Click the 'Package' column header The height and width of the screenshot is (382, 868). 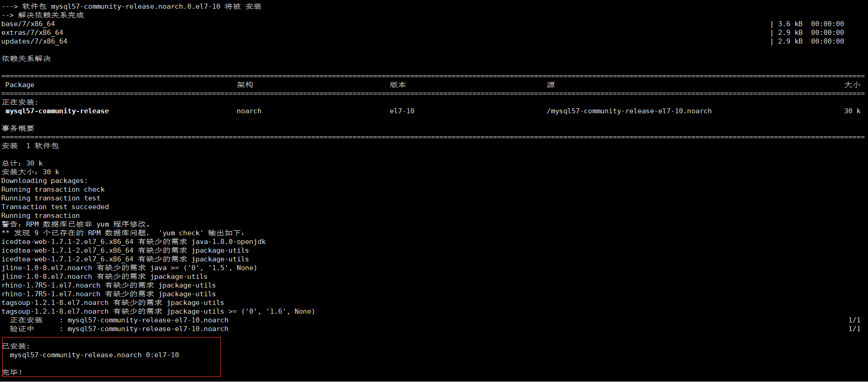20,85
